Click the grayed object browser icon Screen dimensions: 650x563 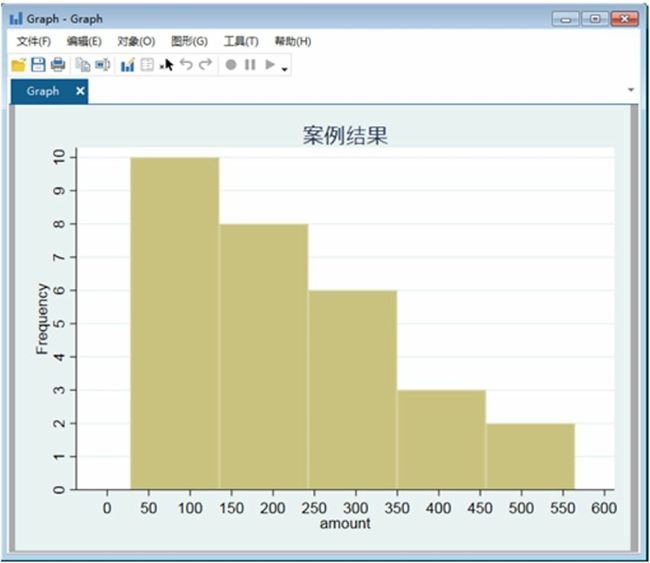coord(147,65)
